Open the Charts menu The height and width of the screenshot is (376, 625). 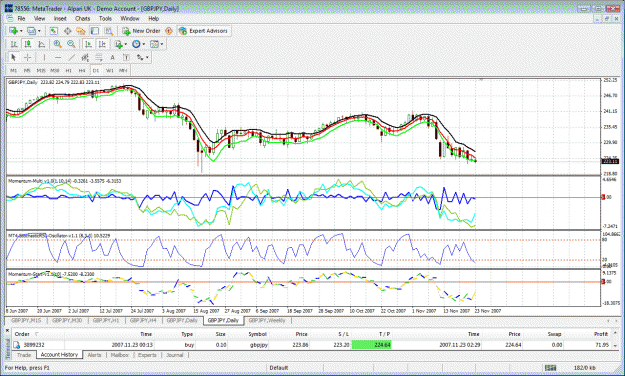click(x=83, y=18)
